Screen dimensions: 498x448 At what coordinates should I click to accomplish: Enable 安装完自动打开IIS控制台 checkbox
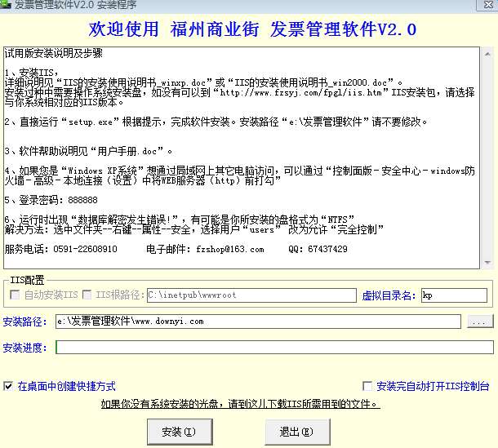pyautogui.click(x=367, y=386)
